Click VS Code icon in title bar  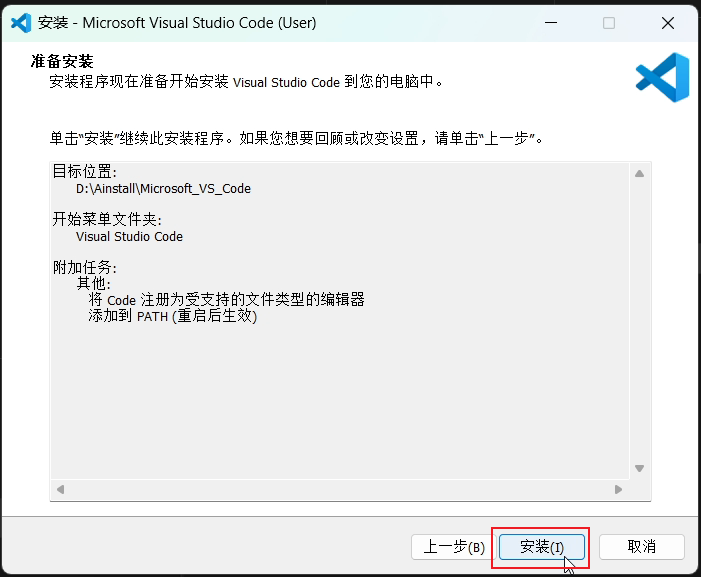coord(21,23)
